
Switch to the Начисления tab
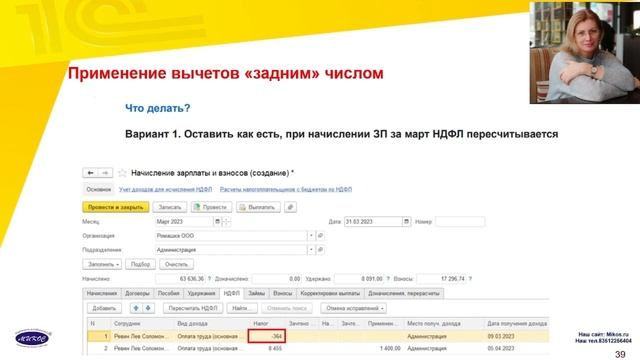point(102,293)
